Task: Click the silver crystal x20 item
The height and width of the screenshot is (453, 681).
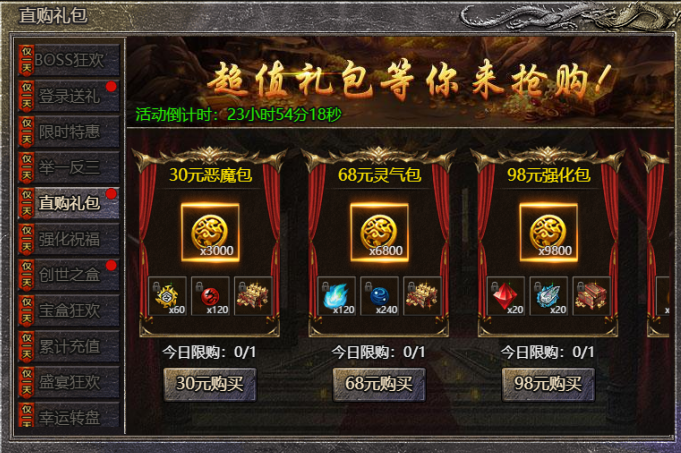Action: [549, 296]
